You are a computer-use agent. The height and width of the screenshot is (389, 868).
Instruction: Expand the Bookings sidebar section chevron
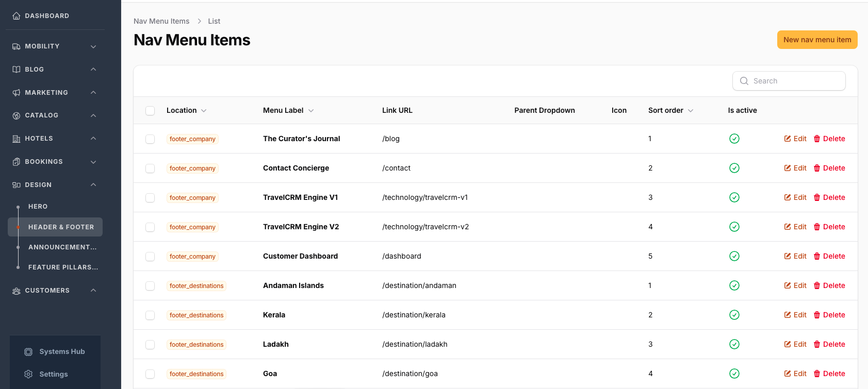[93, 162]
